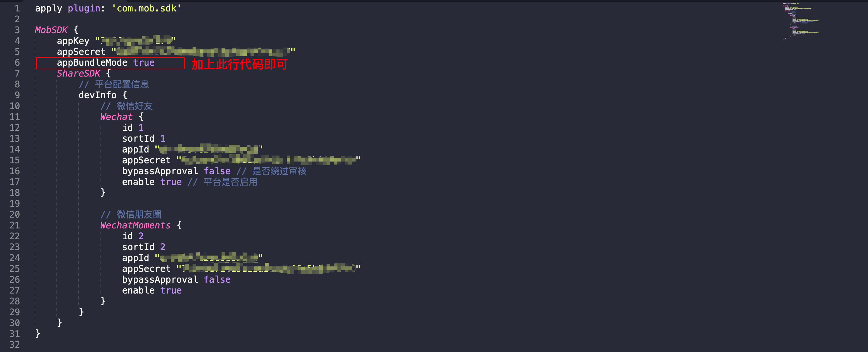Click the MobSDK block keyword
The height and width of the screenshot is (352, 868).
pyautogui.click(x=51, y=30)
